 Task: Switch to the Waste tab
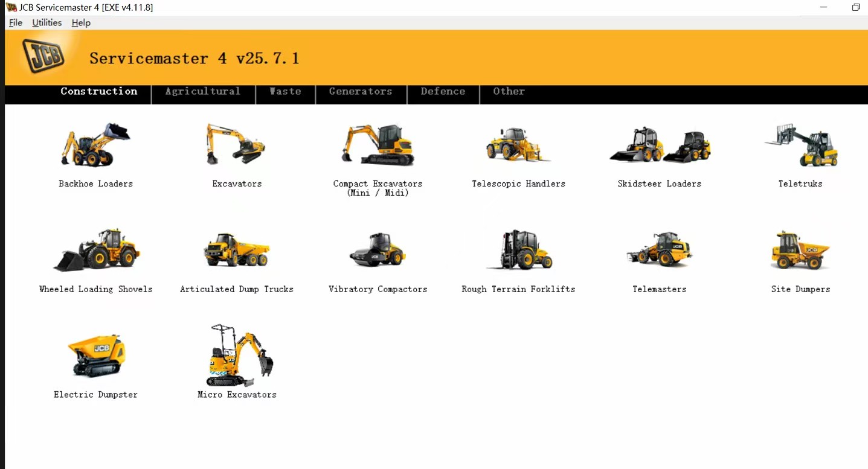[x=285, y=92]
